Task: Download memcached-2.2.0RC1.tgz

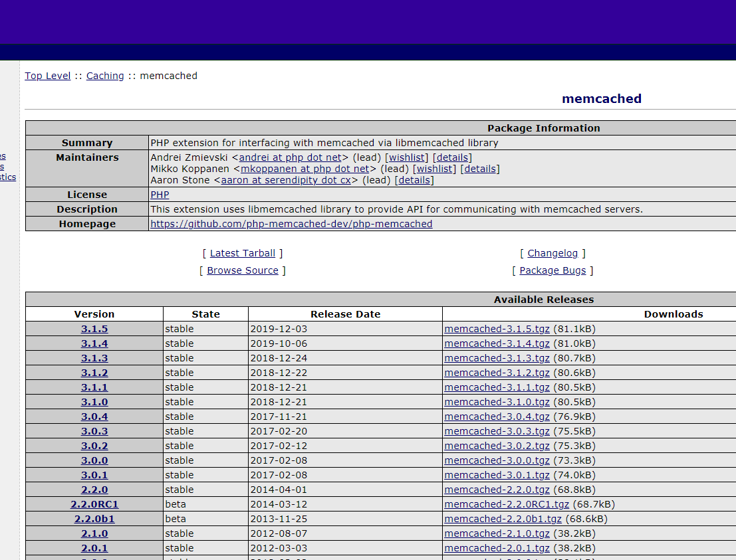Action: click(x=507, y=504)
